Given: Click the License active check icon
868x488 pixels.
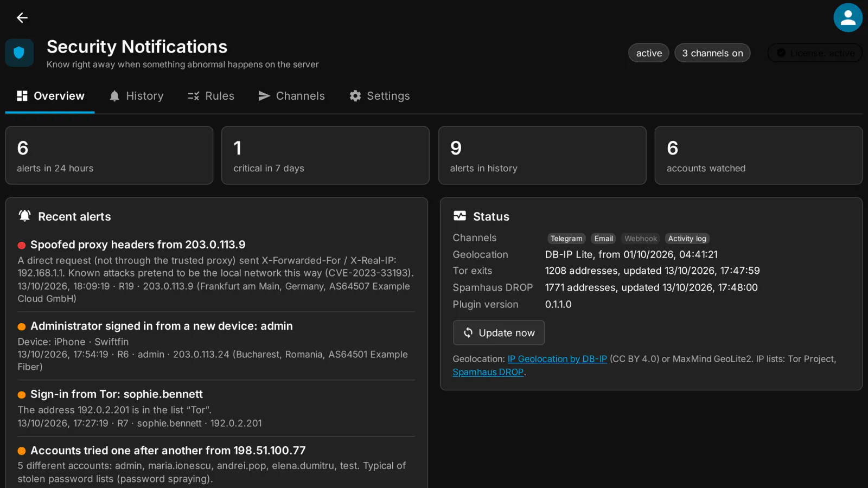Looking at the screenshot, I should pyautogui.click(x=781, y=53).
